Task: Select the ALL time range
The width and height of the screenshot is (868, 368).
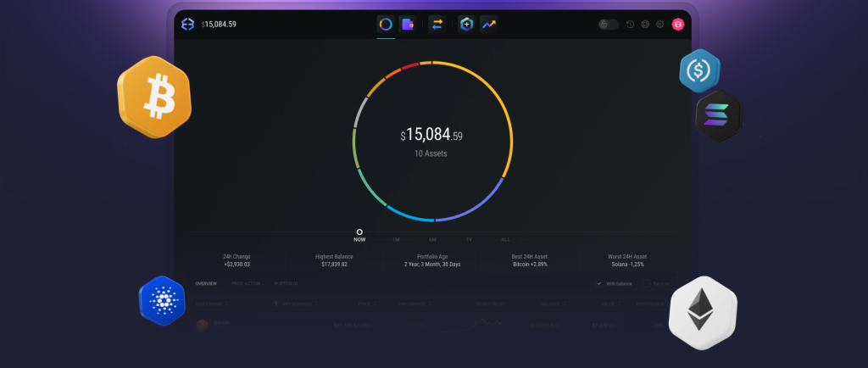Action: (505, 240)
